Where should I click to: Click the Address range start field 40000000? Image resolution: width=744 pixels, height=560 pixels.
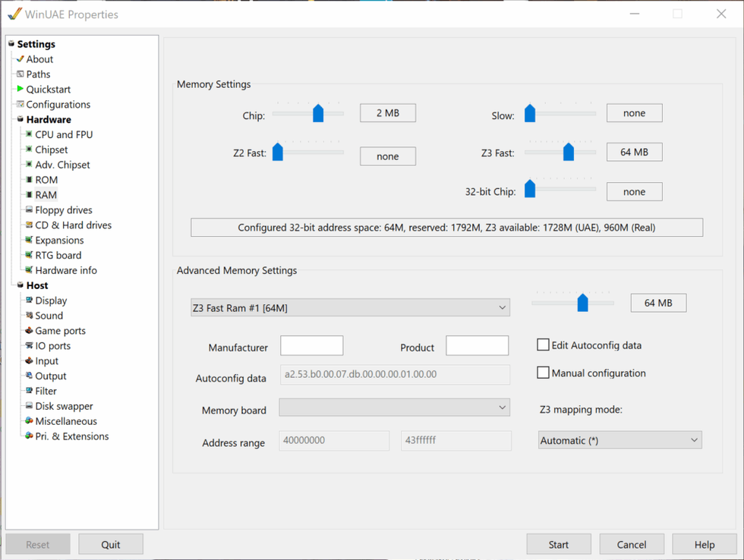pyautogui.click(x=334, y=441)
